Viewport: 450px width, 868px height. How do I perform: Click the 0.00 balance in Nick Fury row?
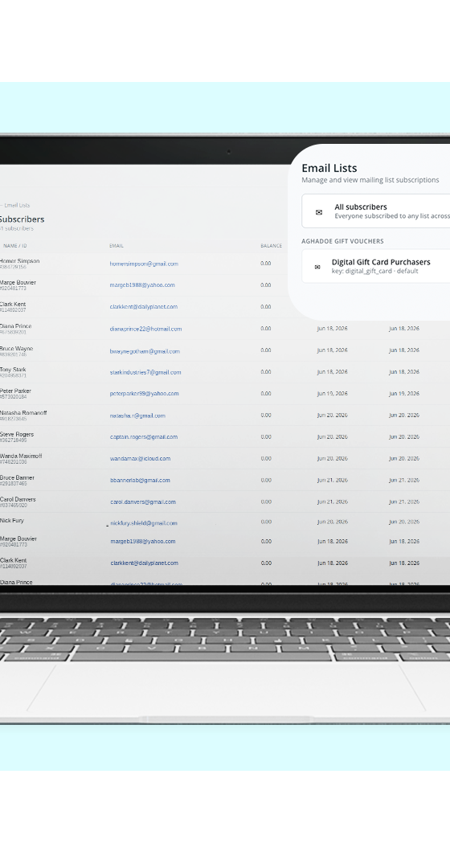coord(266,522)
